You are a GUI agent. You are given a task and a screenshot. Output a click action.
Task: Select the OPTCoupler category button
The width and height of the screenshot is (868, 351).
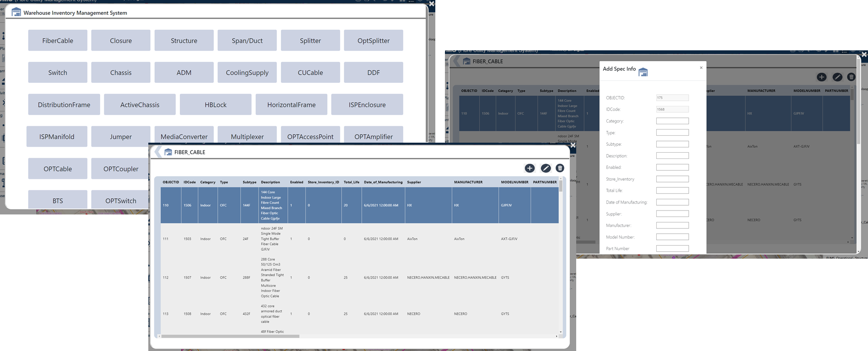[121, 168]
